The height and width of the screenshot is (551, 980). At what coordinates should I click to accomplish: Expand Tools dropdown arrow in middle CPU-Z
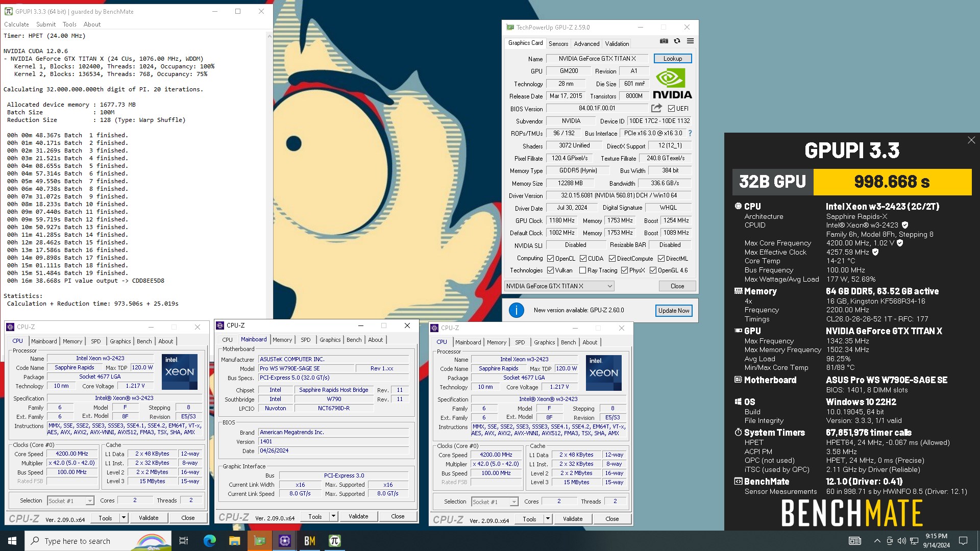(x=333, y=516)
